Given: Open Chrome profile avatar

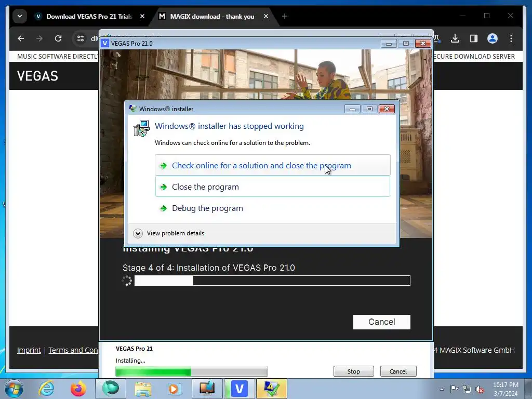Looking at the screenshot, I should pos(493,38).
